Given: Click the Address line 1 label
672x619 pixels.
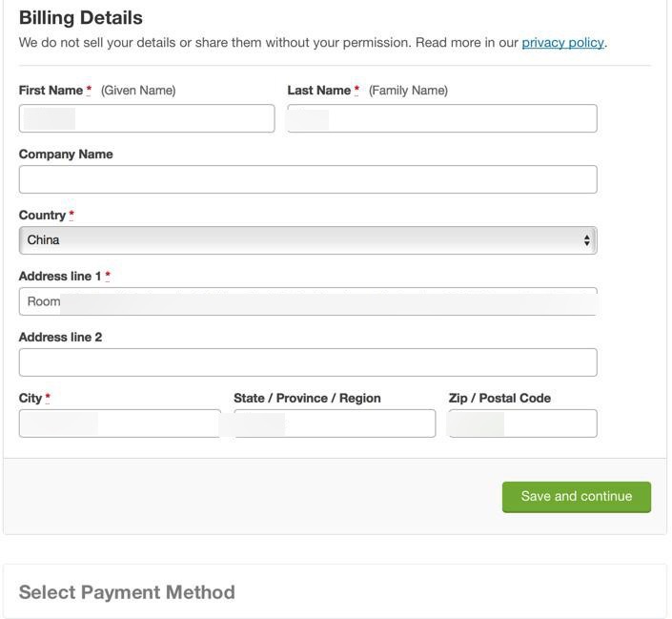Looking at the screenshot, I should (x=60, y=277).
